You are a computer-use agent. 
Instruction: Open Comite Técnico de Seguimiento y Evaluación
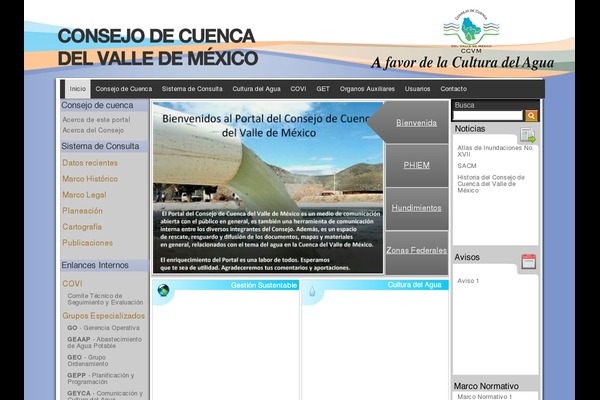pyautogui.click(x=105, y=299)
